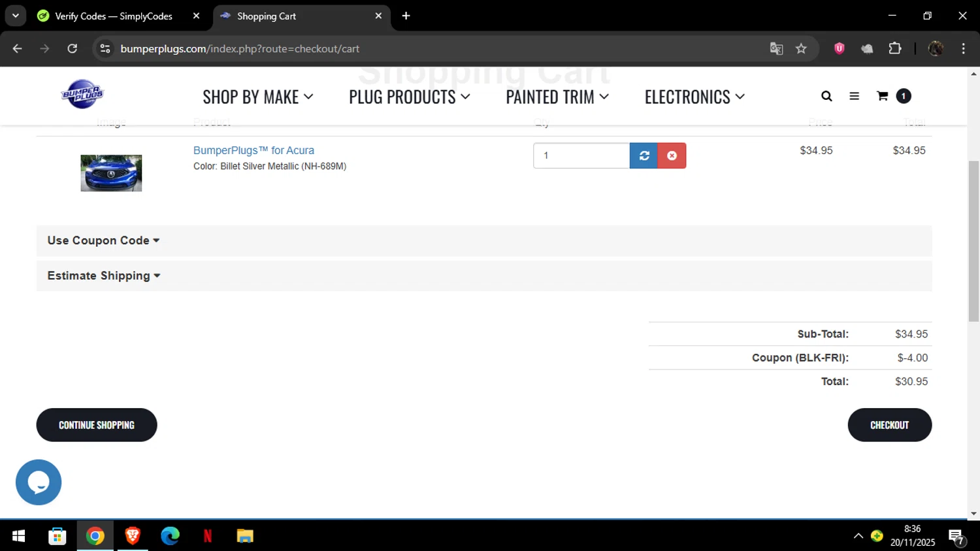Screen dimensions: 980x551
Task: Open the shopping cart icon in the header
Action: click(x=882, y=96)
